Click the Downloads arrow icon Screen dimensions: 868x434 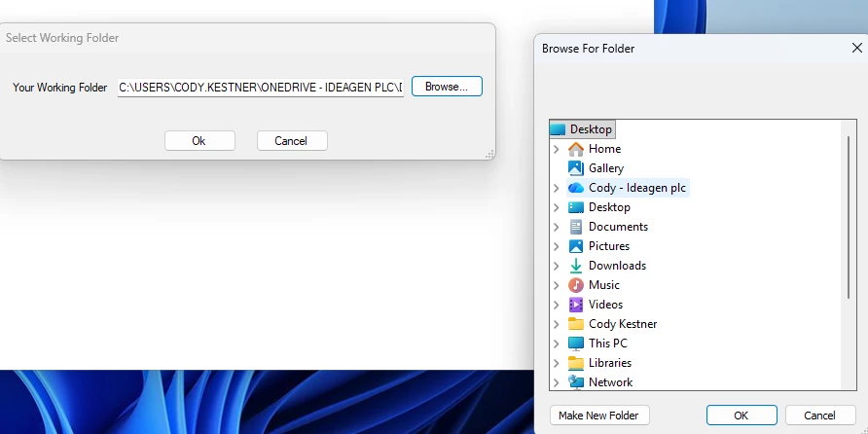click(576, 266)
